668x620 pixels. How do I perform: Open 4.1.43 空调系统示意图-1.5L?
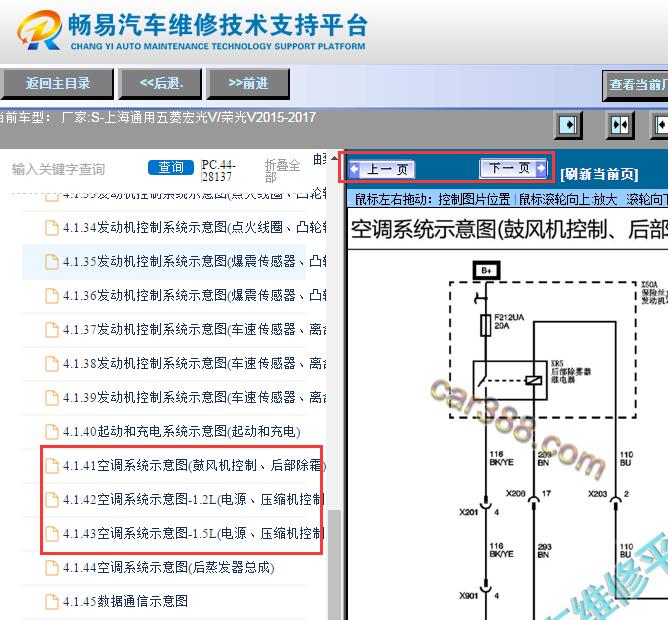pyautogui.click(x=194, y=533)
